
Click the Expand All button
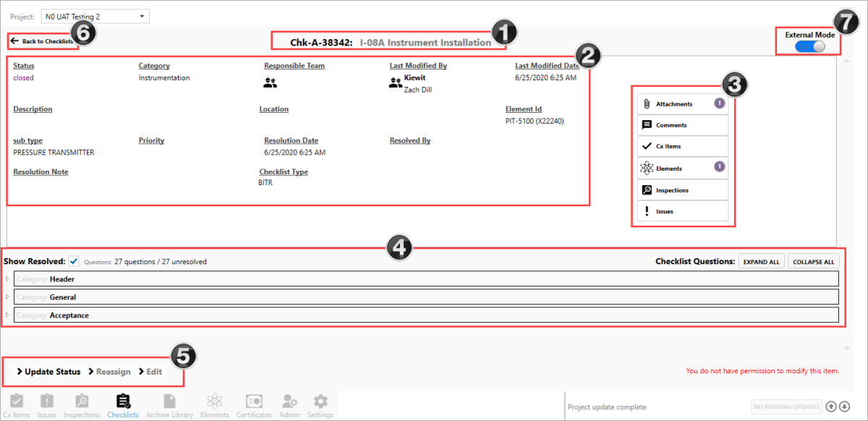(x=761, y=262)
